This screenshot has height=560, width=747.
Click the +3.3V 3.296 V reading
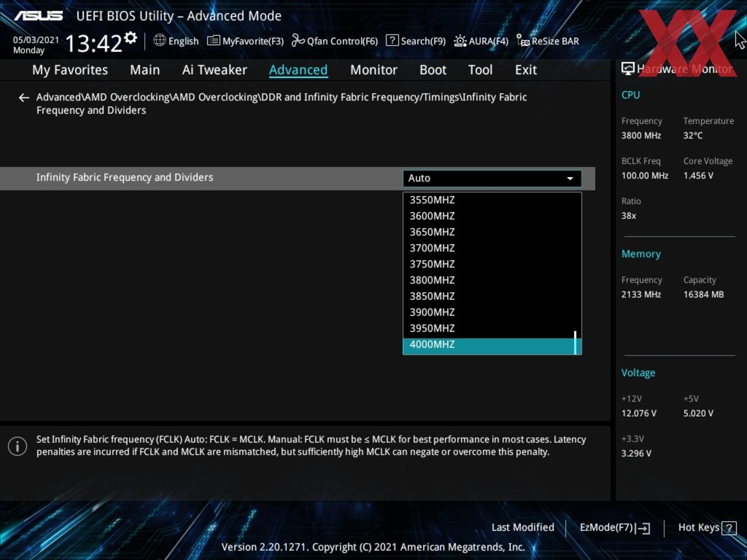tap(636, 453)
